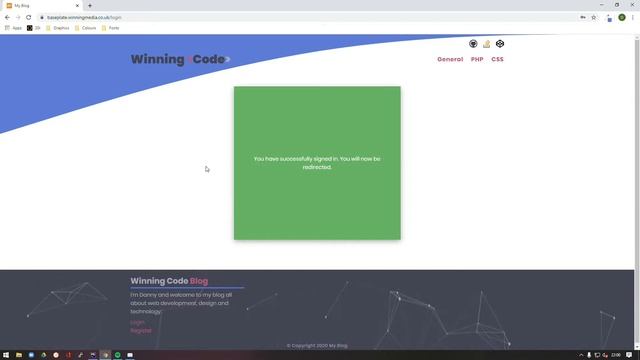Open the Graphics bookmark folder

click(58, 28)
